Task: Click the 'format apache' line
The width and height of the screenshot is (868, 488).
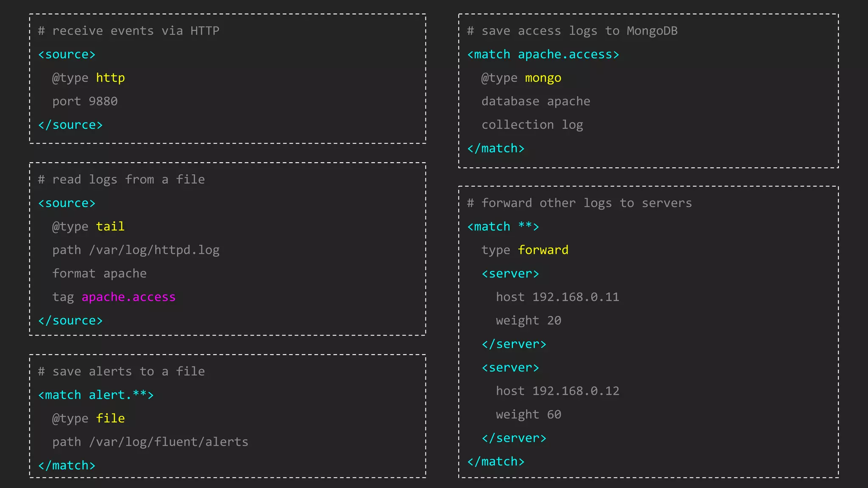Action: (100, 274)
